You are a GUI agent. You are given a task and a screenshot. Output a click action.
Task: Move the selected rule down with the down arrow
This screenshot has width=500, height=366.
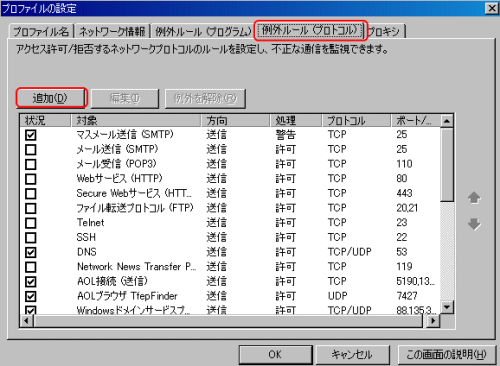[x=474, y=224]
